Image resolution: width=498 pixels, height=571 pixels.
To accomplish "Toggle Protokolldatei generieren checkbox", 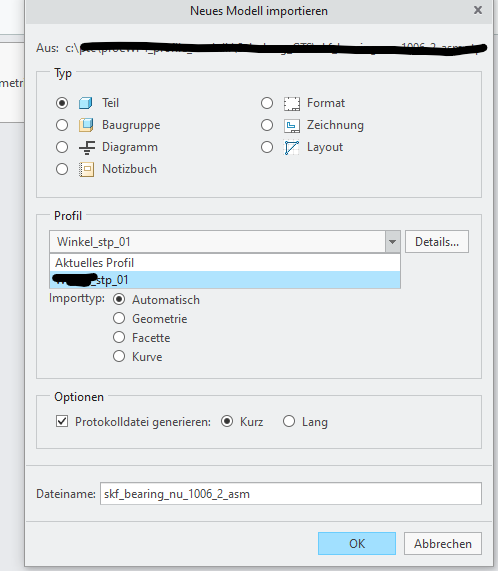I will 62,421.
